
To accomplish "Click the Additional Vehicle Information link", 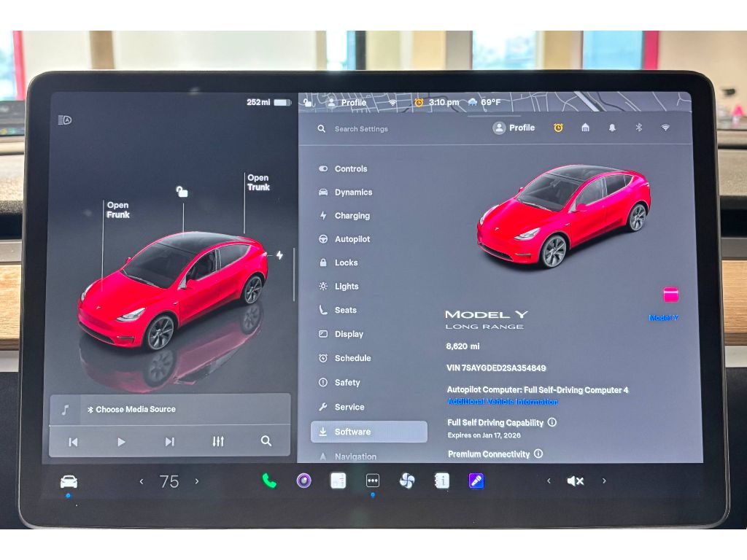I will [503, 402].
